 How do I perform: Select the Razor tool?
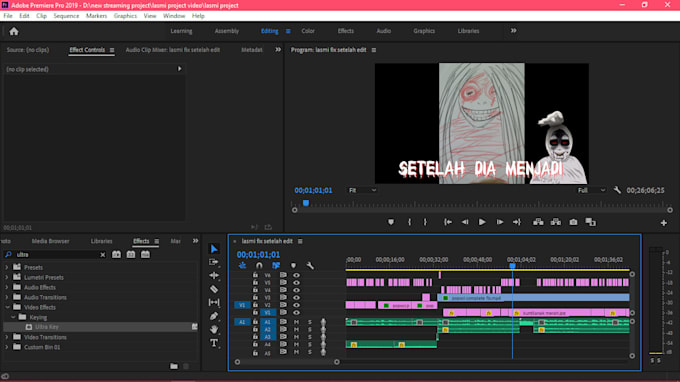214,289
